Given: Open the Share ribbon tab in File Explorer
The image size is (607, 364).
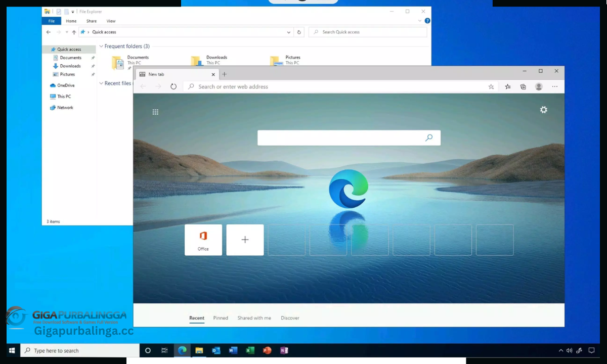Looking at the screenshot, I should point(92,21).
